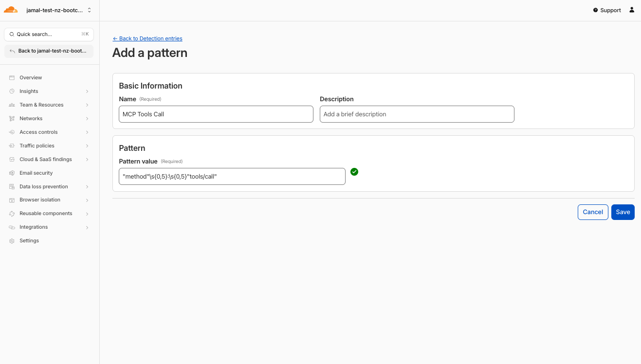Click the Data loss prevention icon
The width and height of the screenshot is (641, 364).
point(12,187)
